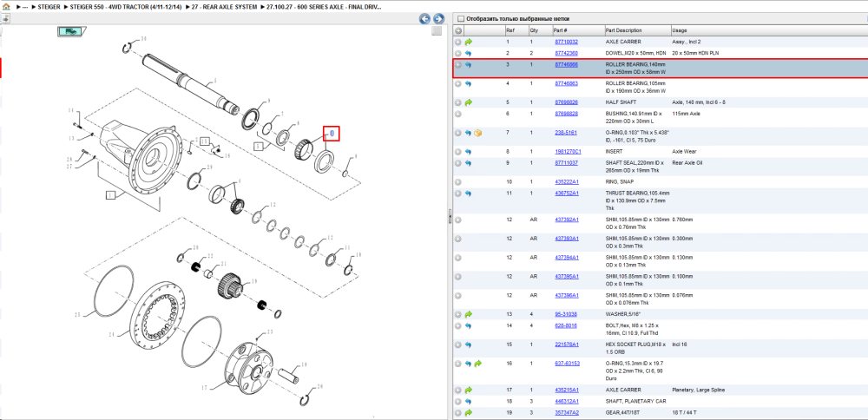Add AXLE CARRIER 87710032 with its plus icon
The image size is (868, 420).
[458, 42]
